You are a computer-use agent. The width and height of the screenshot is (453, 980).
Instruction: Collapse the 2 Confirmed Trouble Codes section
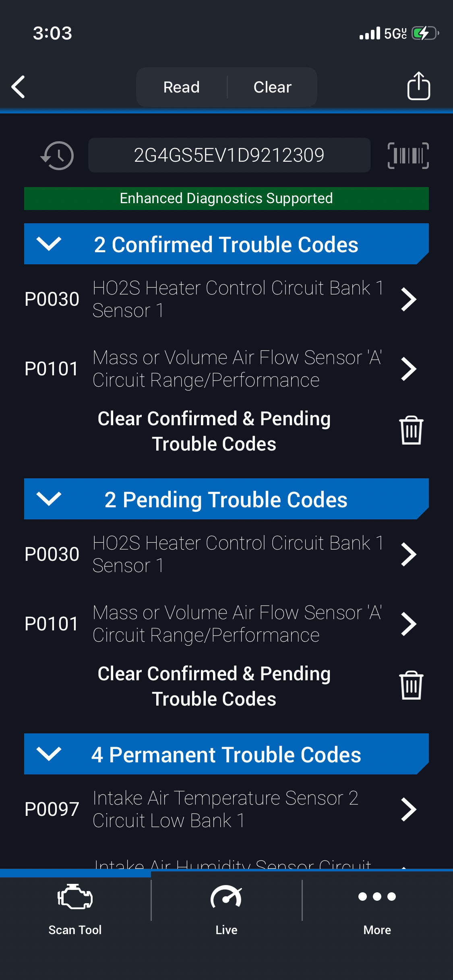coord(49,244)
